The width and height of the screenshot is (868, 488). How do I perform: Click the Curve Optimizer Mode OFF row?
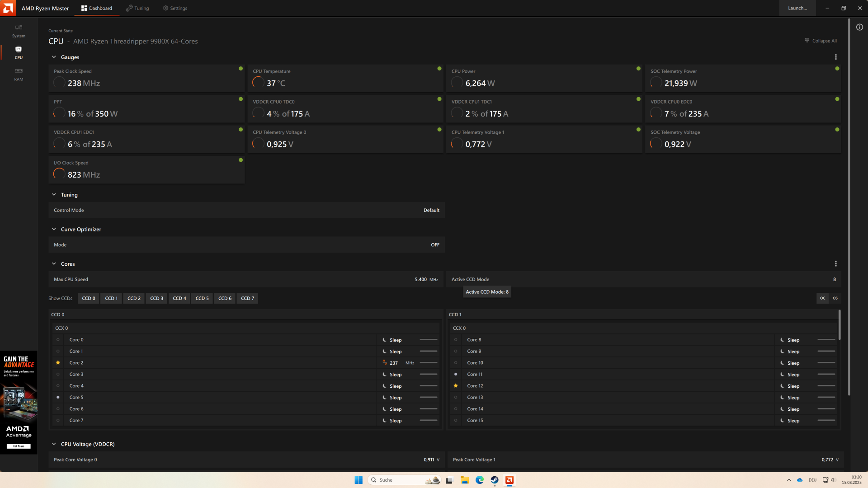[x=247, y=244]
